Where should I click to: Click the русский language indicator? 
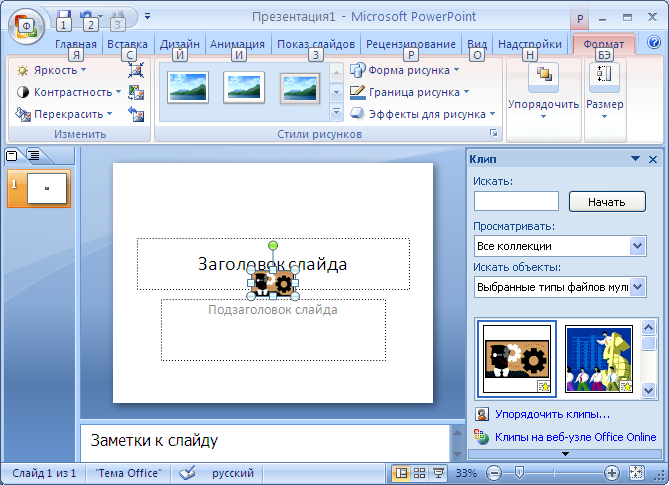pyautogui.click(x=233, y=473)
